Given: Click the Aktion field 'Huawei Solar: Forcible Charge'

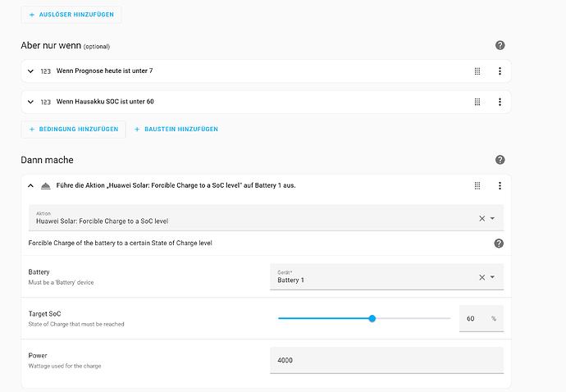Looking at the screenshot, I should tap(266, 217).
